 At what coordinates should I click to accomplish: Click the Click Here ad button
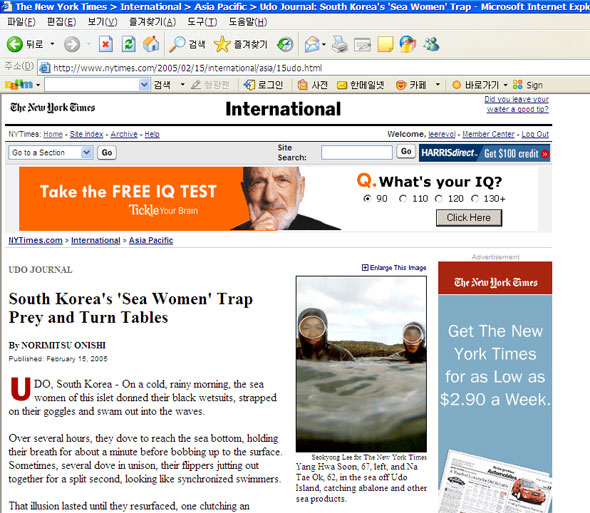tap(468, 218)
